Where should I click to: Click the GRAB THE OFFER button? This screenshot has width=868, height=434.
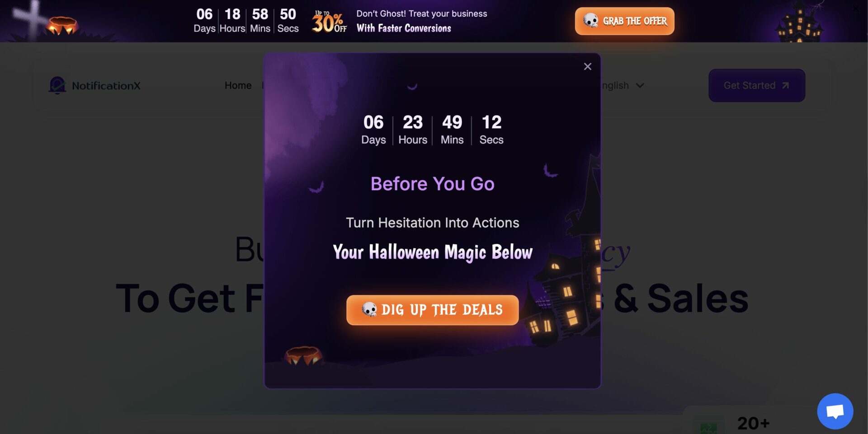click(x=624, y=21)
